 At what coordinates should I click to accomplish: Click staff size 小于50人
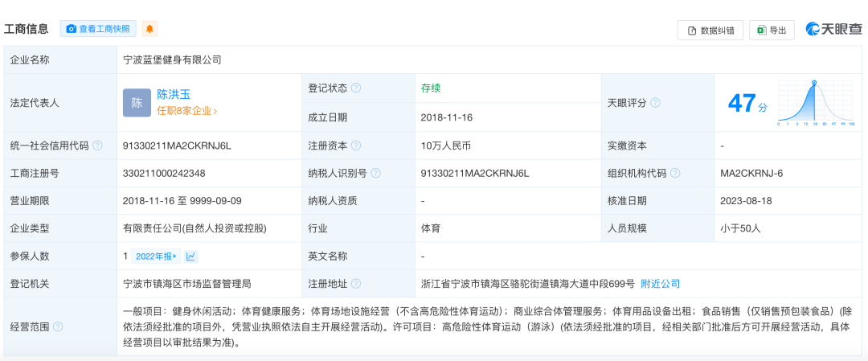tap(741, 228)
